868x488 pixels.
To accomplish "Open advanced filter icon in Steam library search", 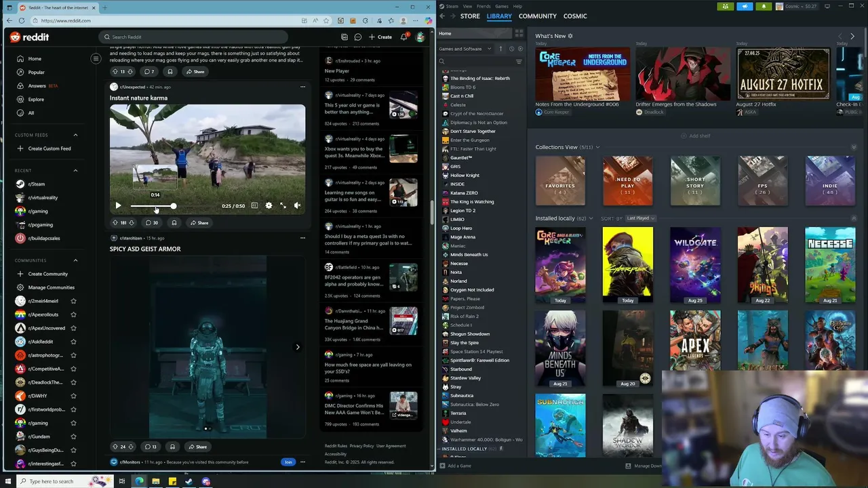I will pos(519,62).
